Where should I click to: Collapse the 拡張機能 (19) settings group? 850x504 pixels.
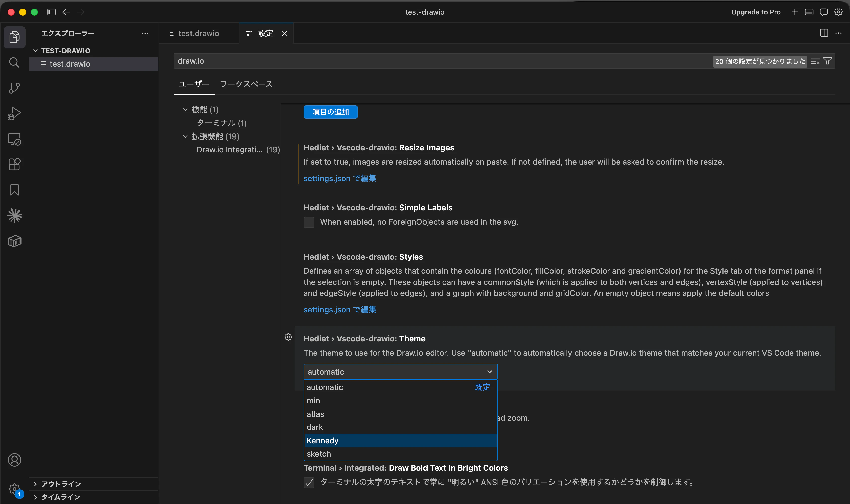185,136
